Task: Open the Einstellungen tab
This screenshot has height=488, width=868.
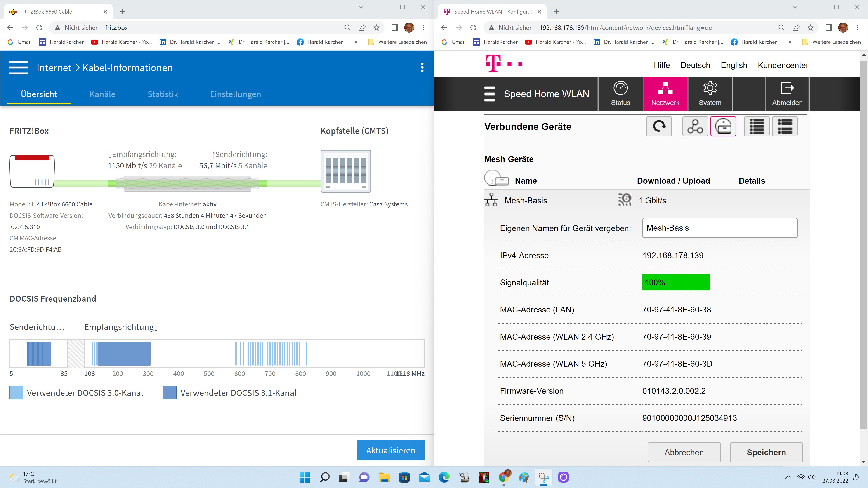Action: [235, 94]
